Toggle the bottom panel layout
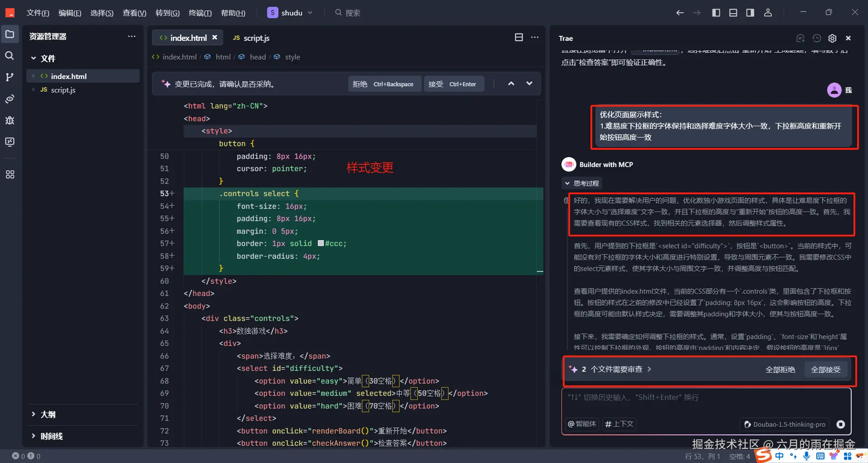Image resolution: width=868 pixels, height=463 pixels. coord(733,12)
